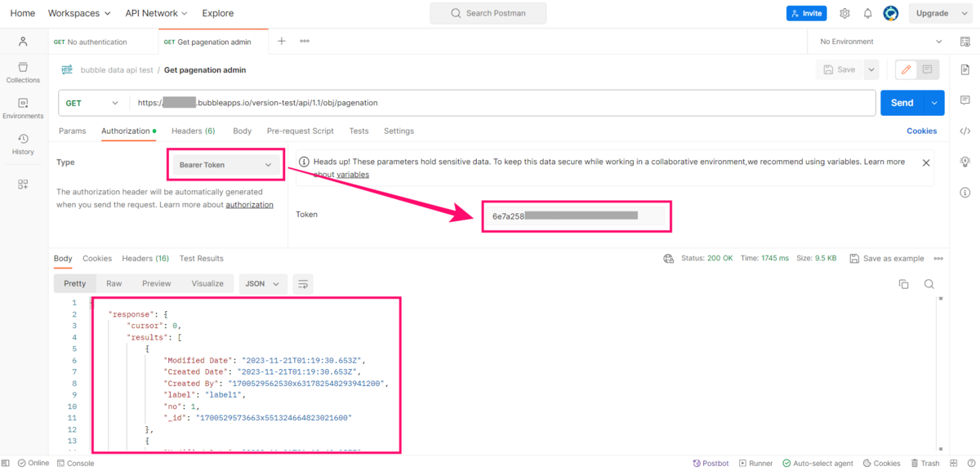The width and height of the screenshot is (980, 471).
Task: Change the JSON response format dropdown
Action: click(263, 284)
